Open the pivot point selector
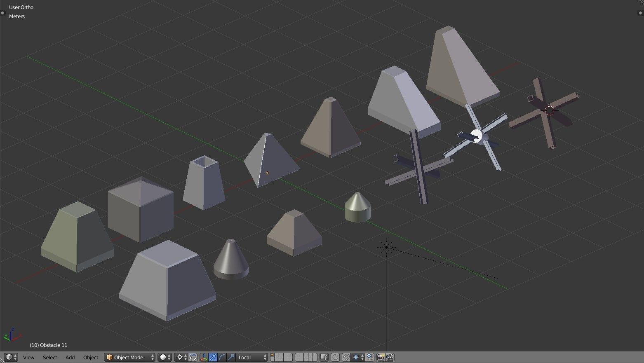 181,357
